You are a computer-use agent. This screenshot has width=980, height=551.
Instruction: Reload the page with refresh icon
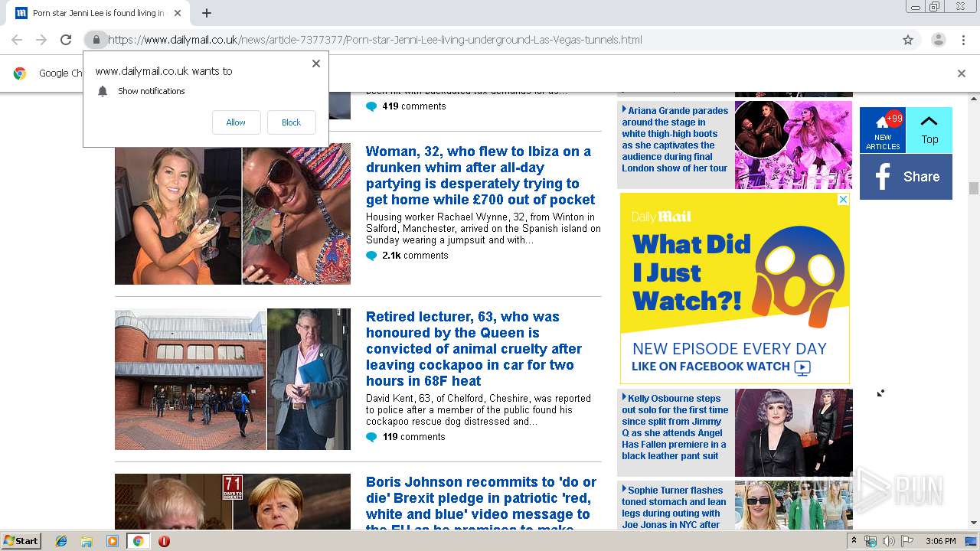(66, 40)
